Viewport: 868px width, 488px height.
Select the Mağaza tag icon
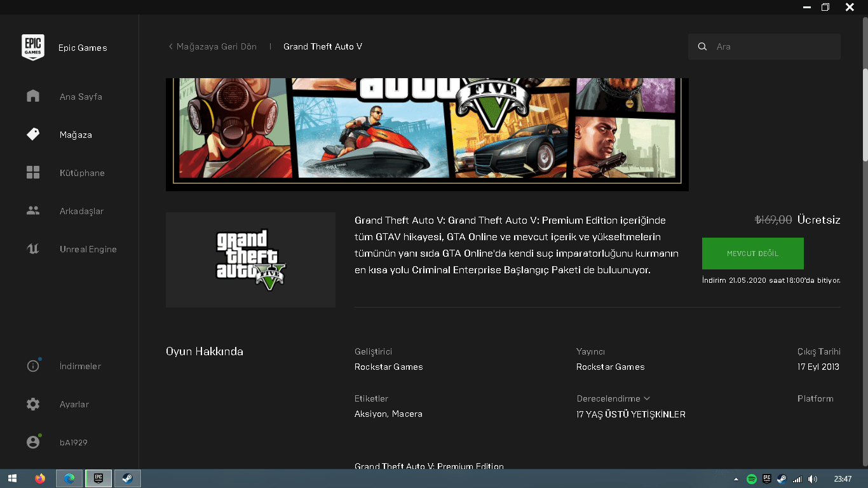point(33,134)
